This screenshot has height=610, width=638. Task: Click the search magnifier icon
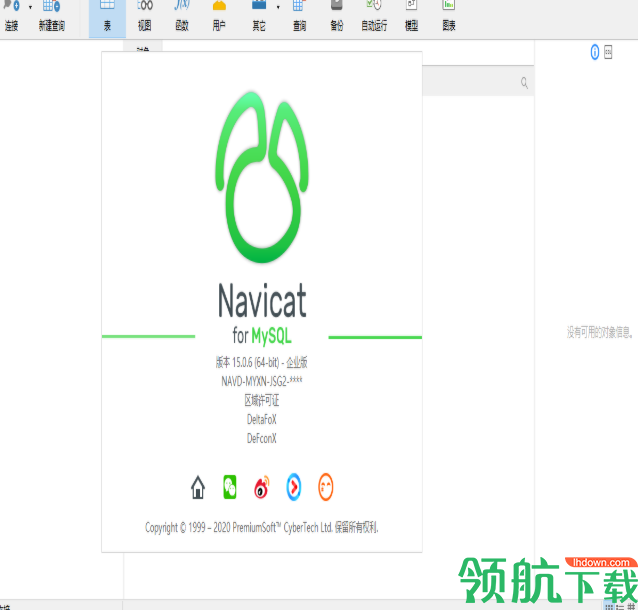pyautogui.click(x=524, y=83)
